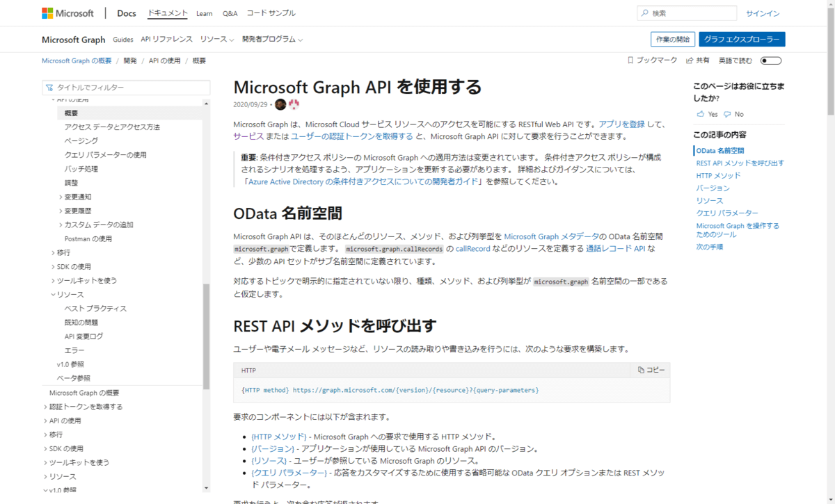Expand 認証トークンを取得する node
The image size is (835, 504).
tap(46, 407)
